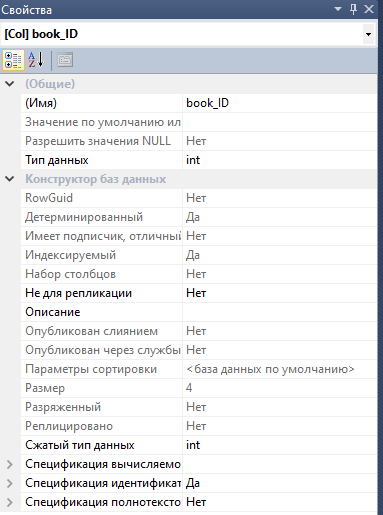
Task: Close the Свойства panel
Action: [x=369, y=9]
